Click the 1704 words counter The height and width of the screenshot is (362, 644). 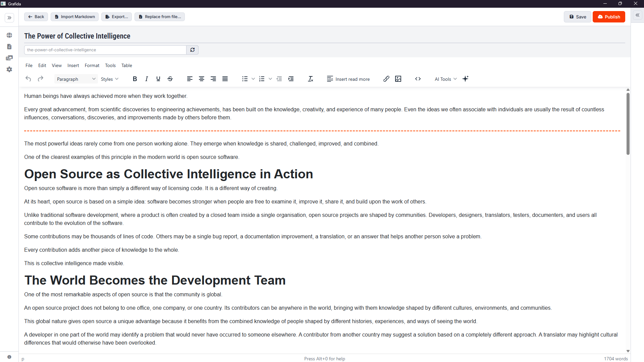coord(616,359)
